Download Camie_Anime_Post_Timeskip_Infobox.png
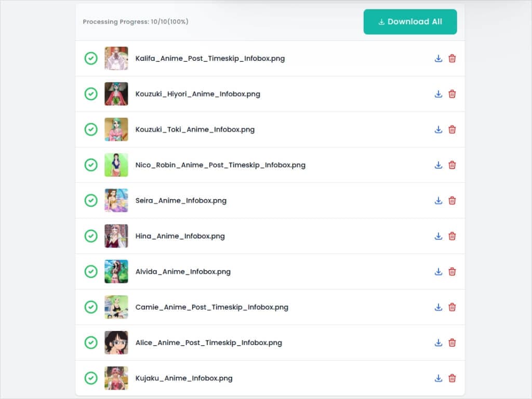Image resolution: width=532 pixels, height=399 pixels. coord(438,307)
